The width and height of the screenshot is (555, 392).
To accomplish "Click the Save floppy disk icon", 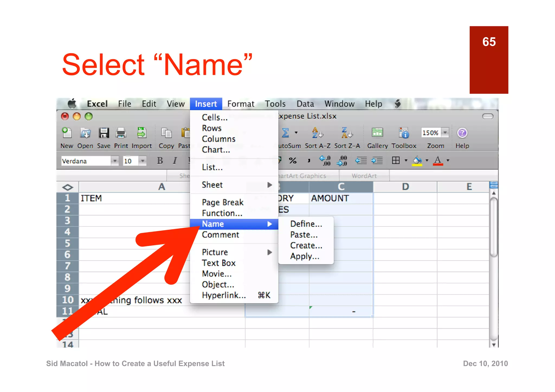I will [x=104, y=133].
